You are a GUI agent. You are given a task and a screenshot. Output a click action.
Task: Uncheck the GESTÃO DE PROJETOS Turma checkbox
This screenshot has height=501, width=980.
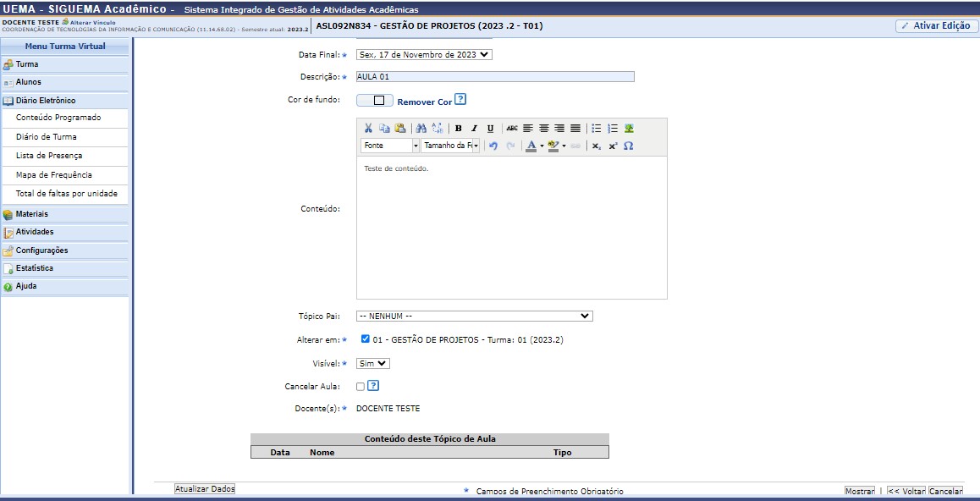click(365, 339)
